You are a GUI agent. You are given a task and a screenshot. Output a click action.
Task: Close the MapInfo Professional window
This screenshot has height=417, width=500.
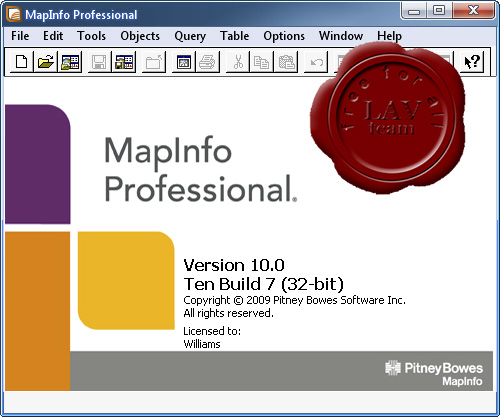[x=473, y=11]
